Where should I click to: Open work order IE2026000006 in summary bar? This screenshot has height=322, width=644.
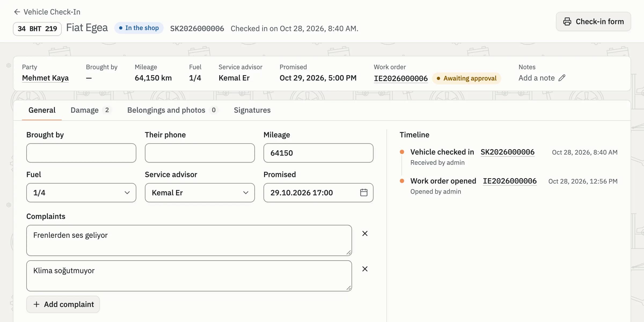coord(401,78)
